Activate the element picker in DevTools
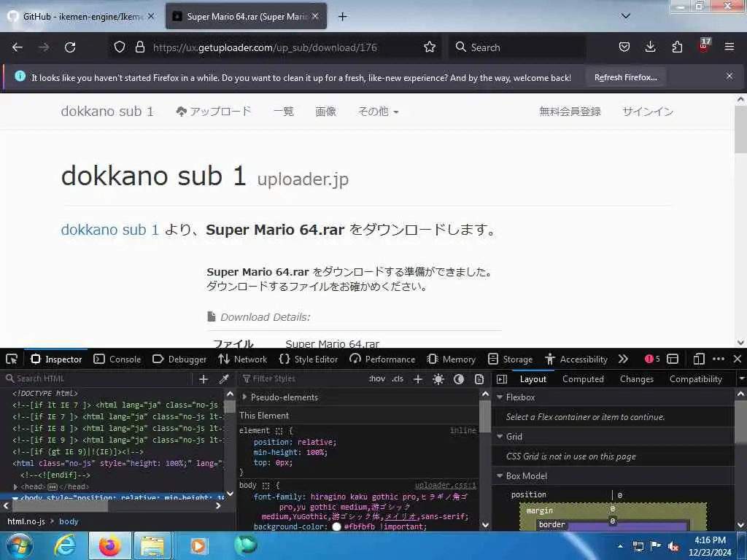The width and height of the screenshot is (747, 560). (x=12, y=359)
